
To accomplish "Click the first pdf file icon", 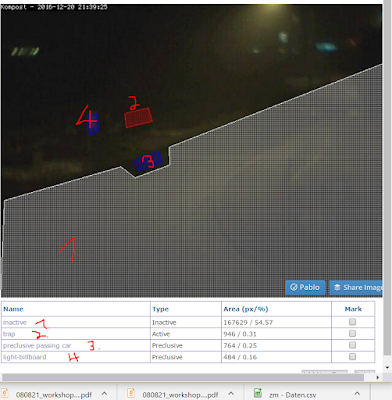I will (4, 393).
